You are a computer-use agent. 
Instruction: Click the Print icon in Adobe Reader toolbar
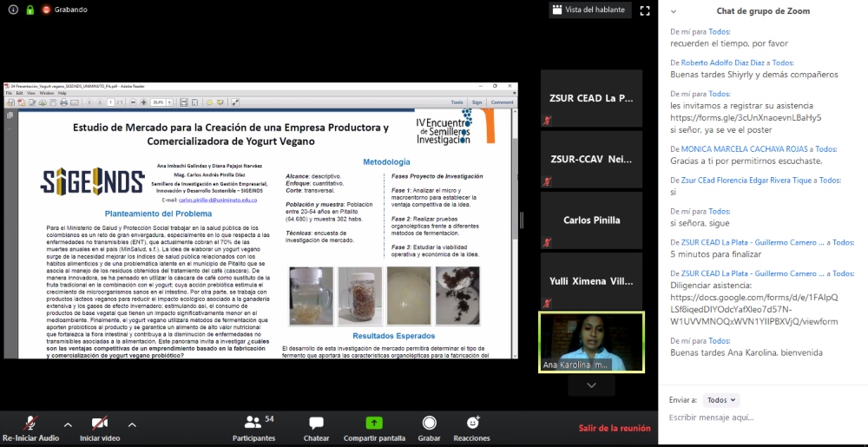pyautogui.click(x=63, y=102)
